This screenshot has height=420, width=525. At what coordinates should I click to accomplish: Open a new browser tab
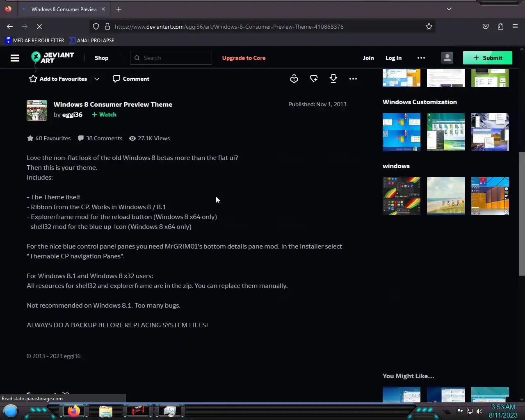tap(119, 9)
